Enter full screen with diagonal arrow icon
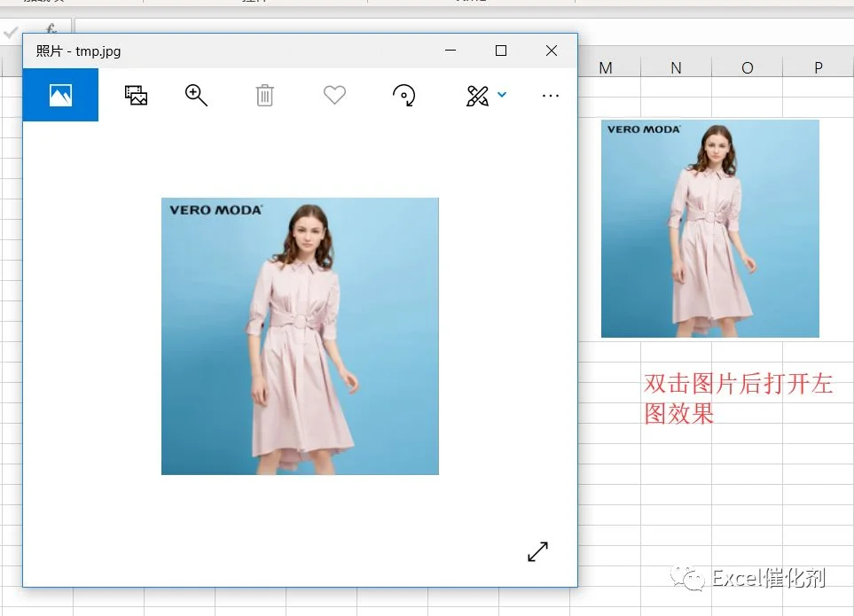This screenshot has width=854, height=616. point(538,551)
